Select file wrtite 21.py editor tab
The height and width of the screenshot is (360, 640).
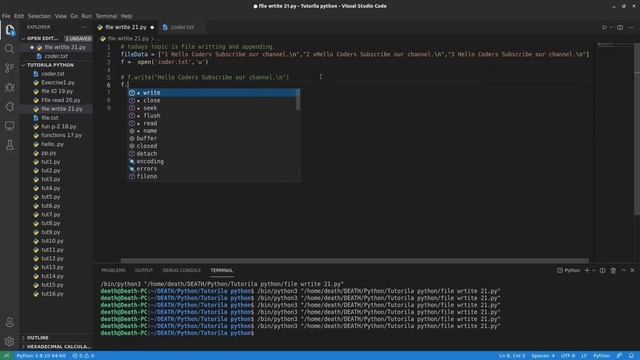pos(126,27)
